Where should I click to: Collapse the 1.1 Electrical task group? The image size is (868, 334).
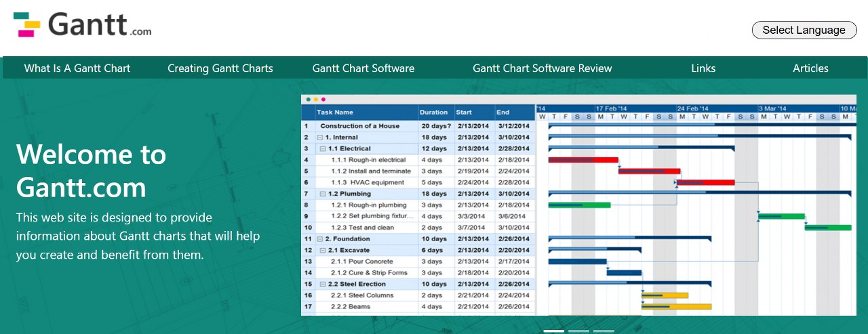click(323, 149)
